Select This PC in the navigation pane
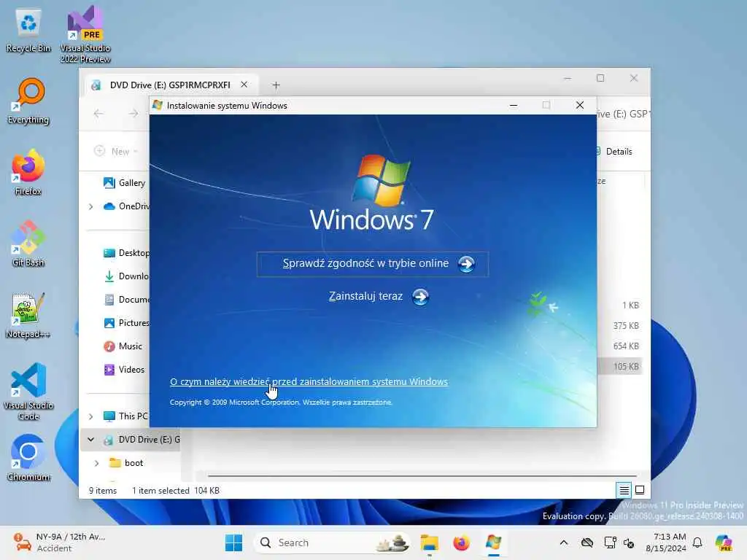The width and height of the screenshot is (747, 560). pyautogui.click(x=126, y=416)
